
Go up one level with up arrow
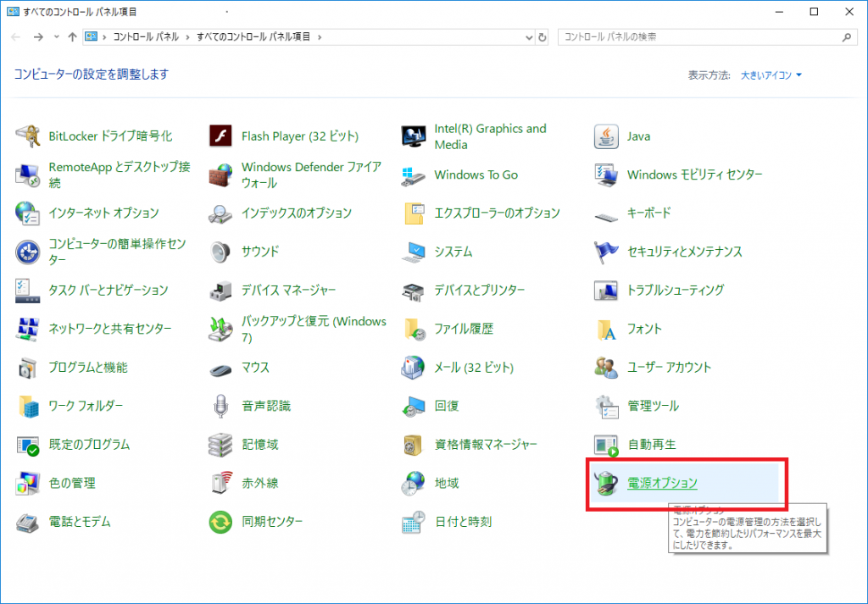coord(72,37)
